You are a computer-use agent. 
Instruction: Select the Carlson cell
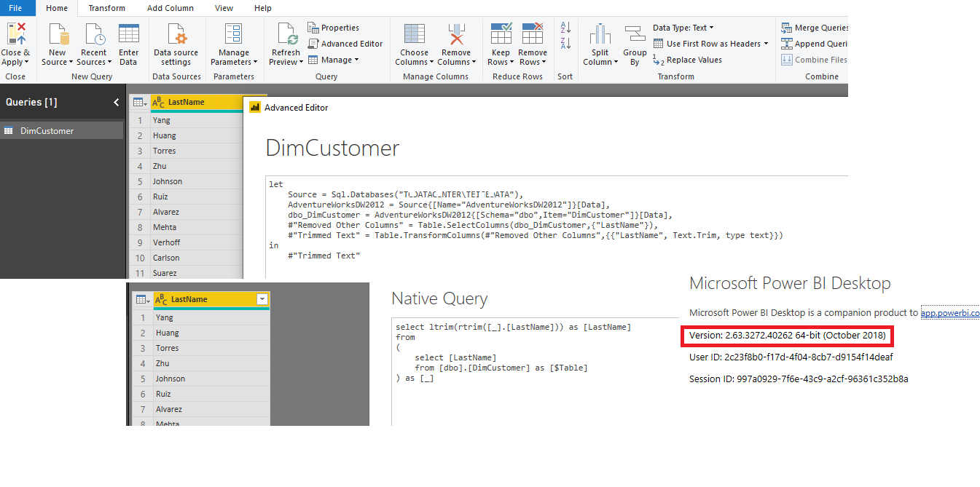(197, 258)
